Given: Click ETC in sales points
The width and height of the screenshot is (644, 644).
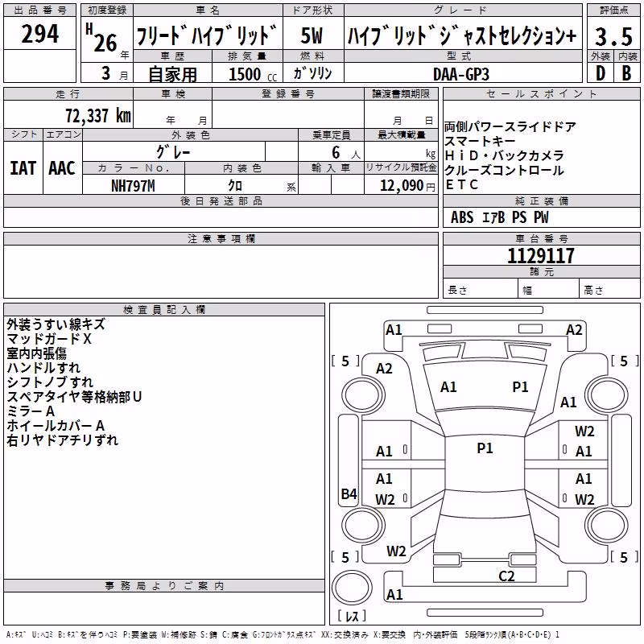Looking at the screenshot, I should pos(462,185).
